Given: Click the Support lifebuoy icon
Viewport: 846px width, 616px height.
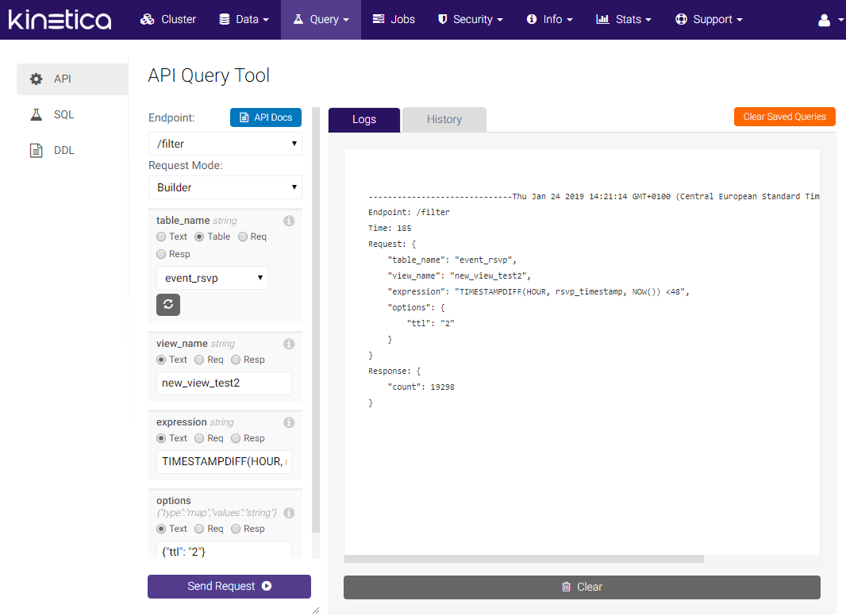Looking at the screenshot, I should coord(682,19).
